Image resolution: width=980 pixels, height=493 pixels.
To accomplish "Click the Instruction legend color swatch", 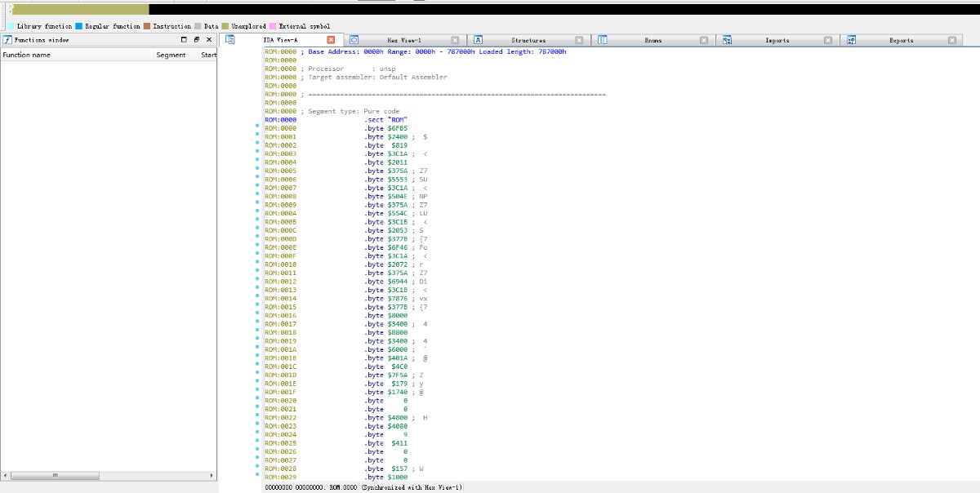I will [147, 26].
